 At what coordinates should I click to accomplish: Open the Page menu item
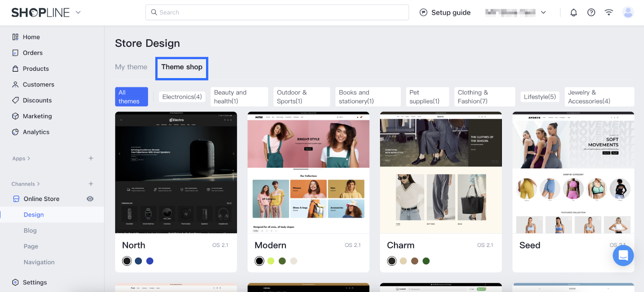point(31,246)
